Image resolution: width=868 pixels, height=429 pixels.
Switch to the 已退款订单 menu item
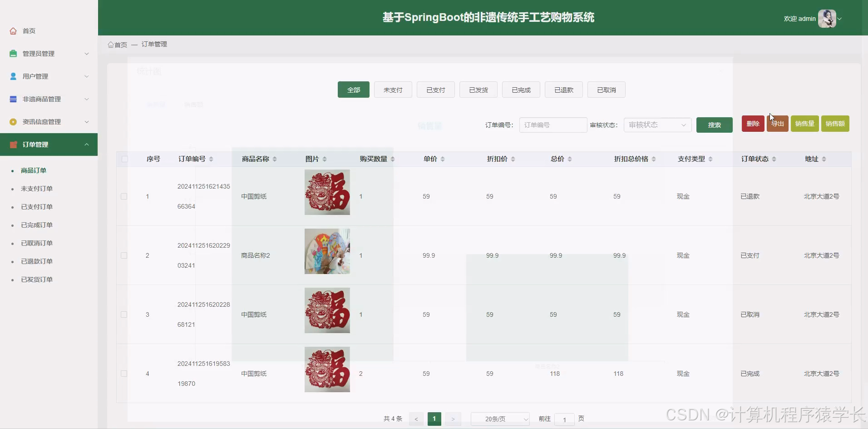37,261
